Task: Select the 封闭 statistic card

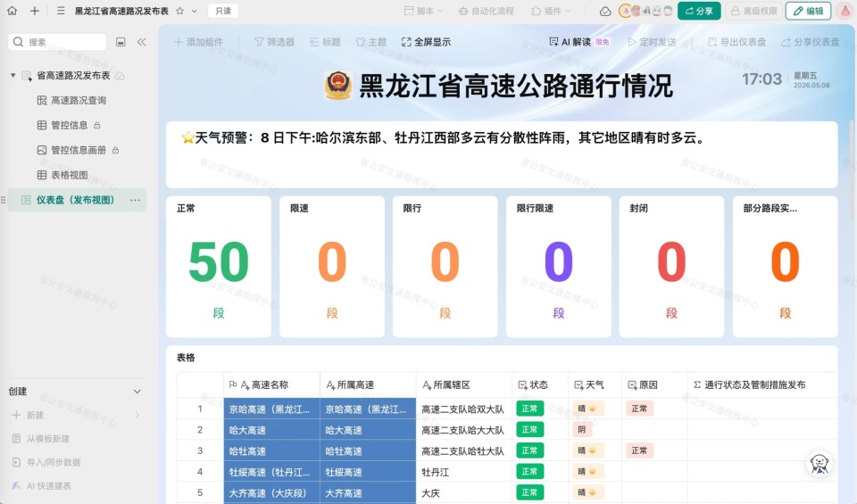Action: 671,267
